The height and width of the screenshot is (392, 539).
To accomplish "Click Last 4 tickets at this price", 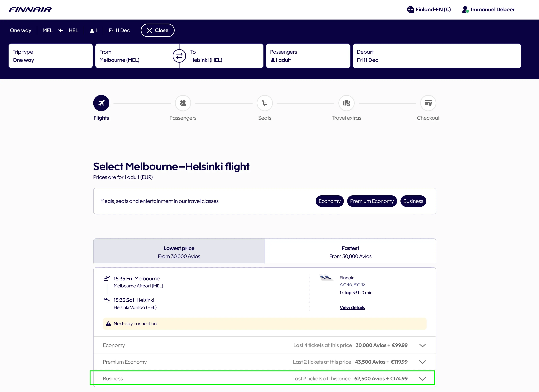I will coord(322,345).
